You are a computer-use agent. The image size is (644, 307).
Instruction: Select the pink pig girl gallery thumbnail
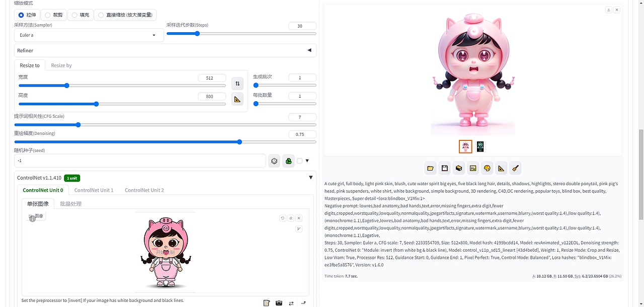pyautogui.click(x=466, y=146)
